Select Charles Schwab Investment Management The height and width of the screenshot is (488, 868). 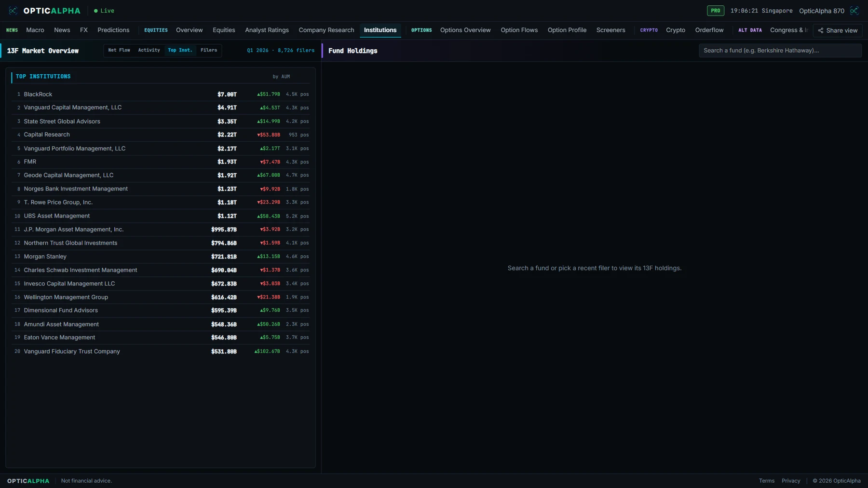pyautogui.click(x=161, y=270)
